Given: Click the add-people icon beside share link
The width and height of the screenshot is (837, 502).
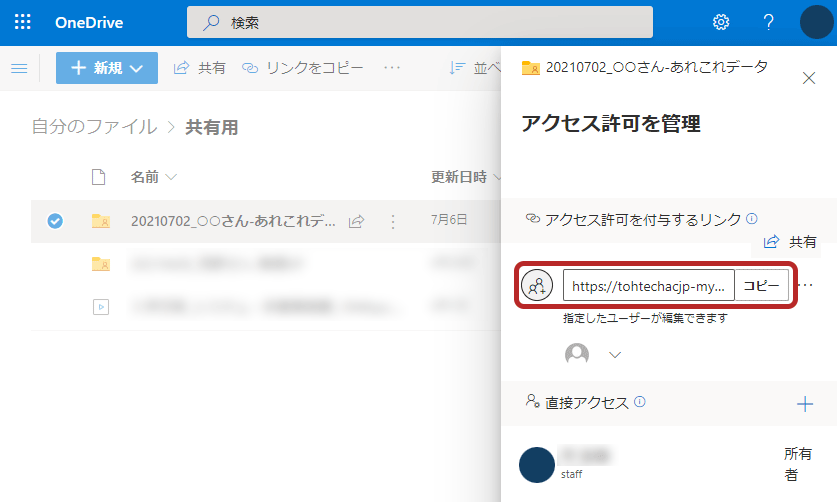Looking at the screenshot, I should coord(537,286).
